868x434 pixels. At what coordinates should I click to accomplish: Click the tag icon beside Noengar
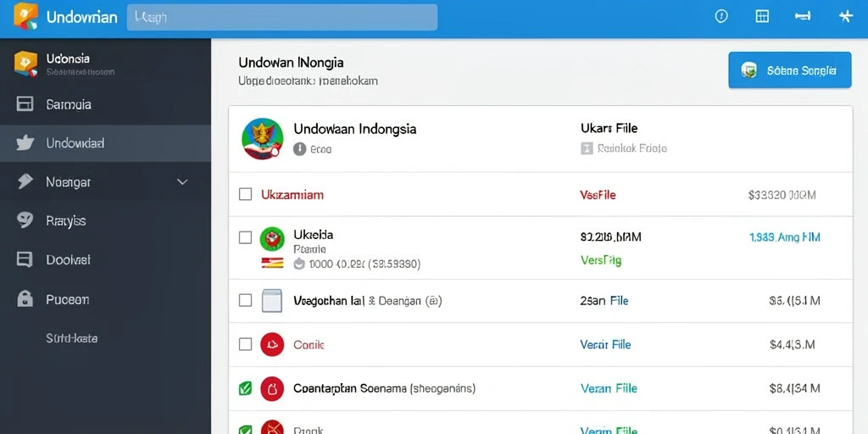(x=25, y=181)
